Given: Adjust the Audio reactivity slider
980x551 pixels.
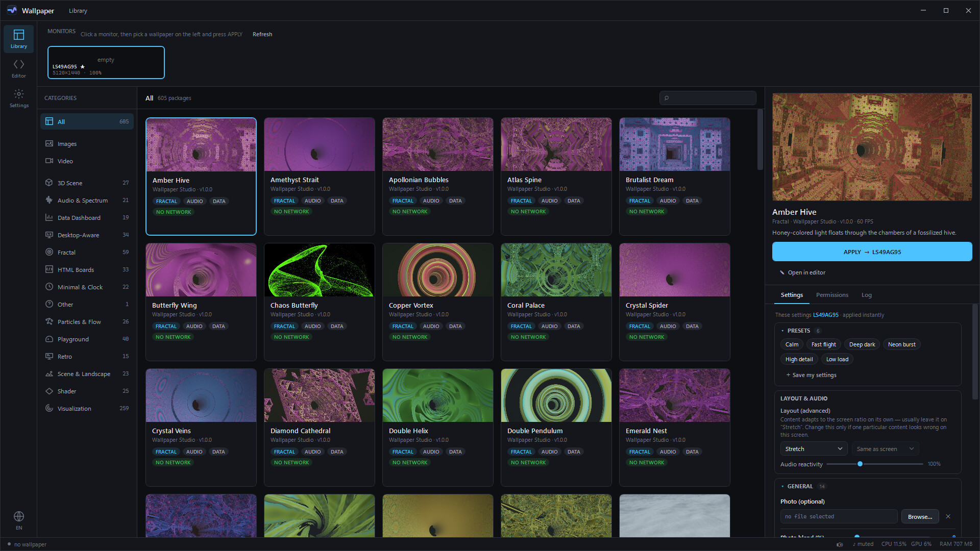Looking at the screenshot, I should pos(874,464).
